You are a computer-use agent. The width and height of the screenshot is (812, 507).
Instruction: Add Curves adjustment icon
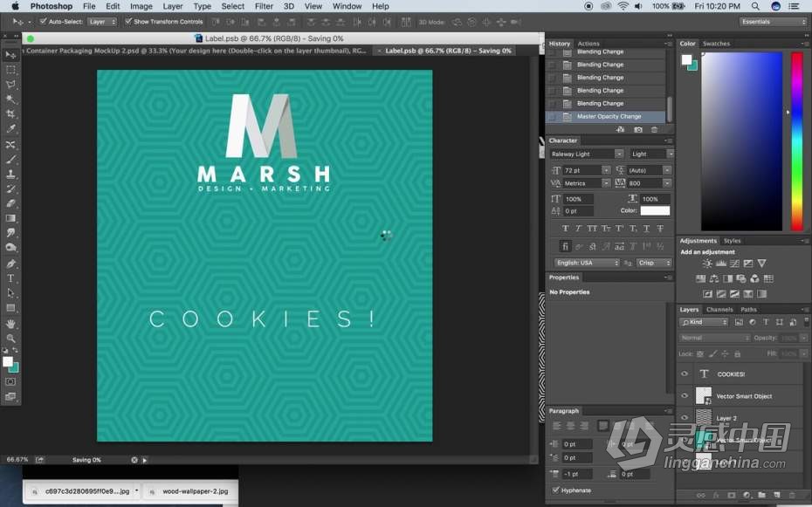pos(734,264)
